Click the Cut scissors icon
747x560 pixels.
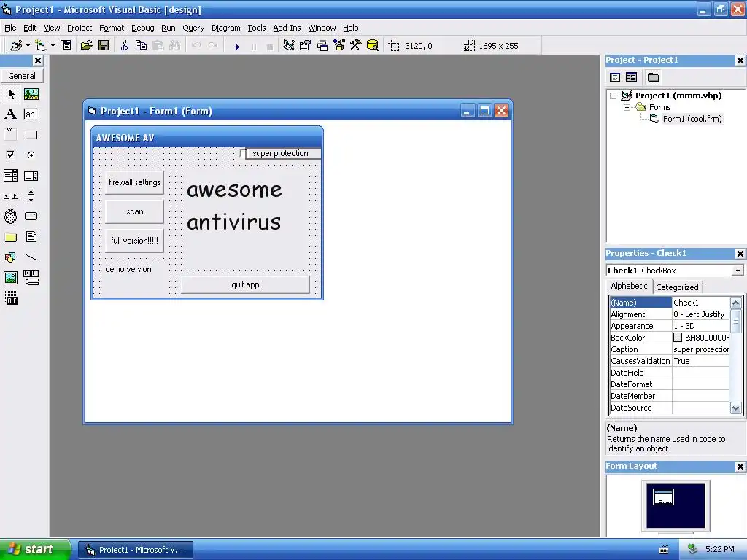124,46
